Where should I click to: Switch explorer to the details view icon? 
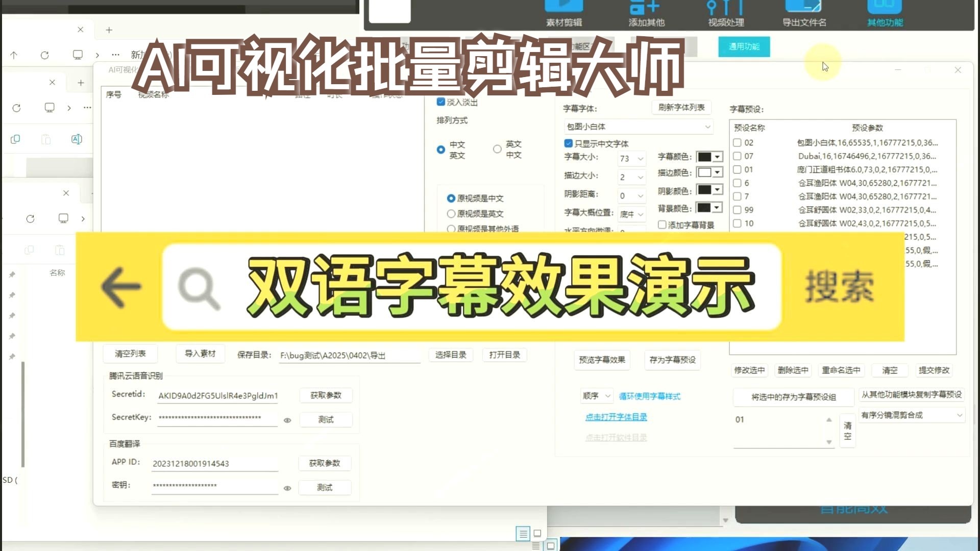point(523,534)
